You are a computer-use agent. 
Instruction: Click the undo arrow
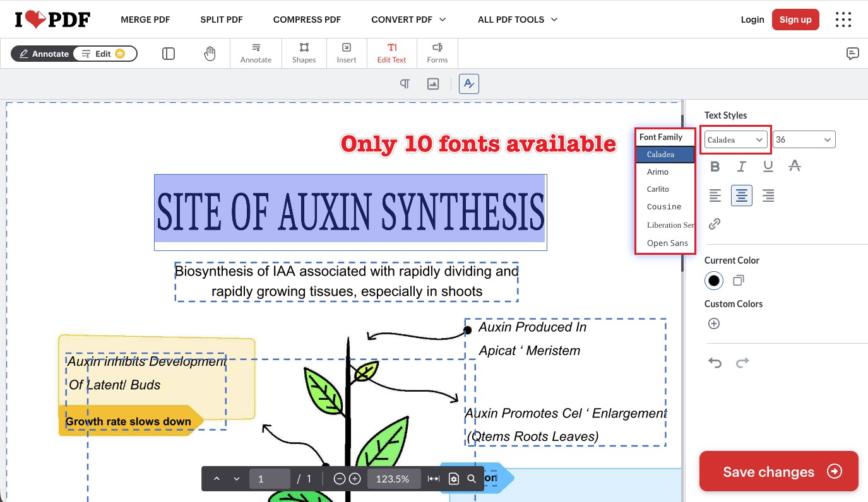point(715,363)
